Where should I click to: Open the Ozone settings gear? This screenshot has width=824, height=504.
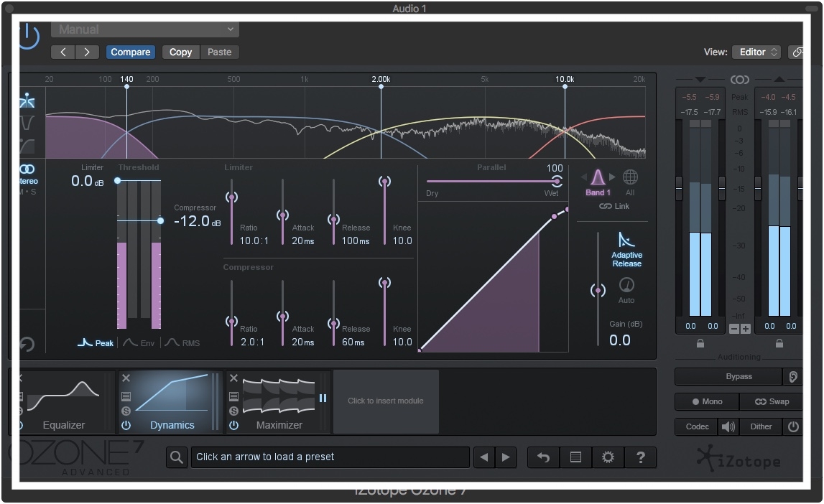(x=608, y=457)
